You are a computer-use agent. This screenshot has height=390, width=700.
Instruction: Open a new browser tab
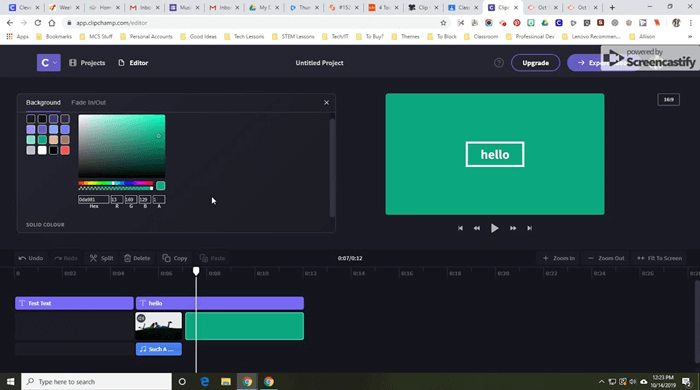[x=612, y=8]
